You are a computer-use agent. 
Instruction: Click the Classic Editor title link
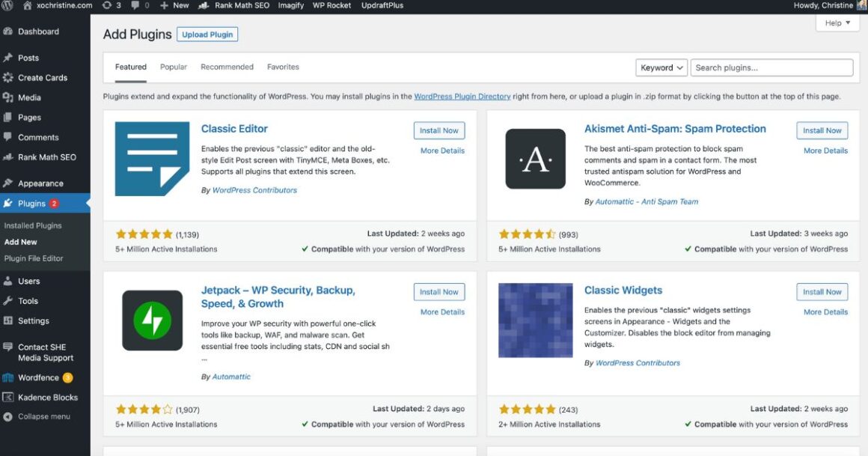[234, 129]
